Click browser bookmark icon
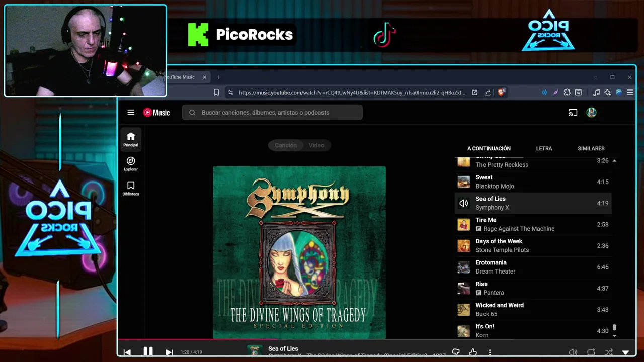 [x=216, y=93]
